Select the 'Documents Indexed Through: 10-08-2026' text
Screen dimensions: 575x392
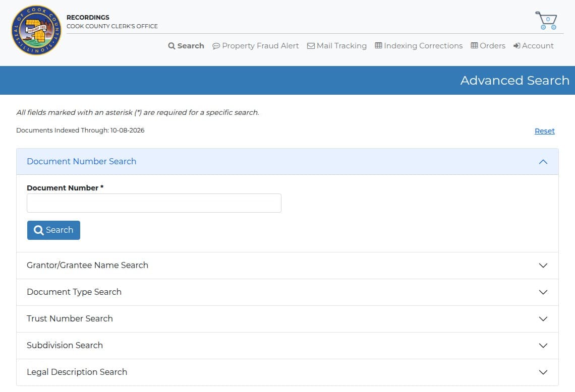(80, 130)
